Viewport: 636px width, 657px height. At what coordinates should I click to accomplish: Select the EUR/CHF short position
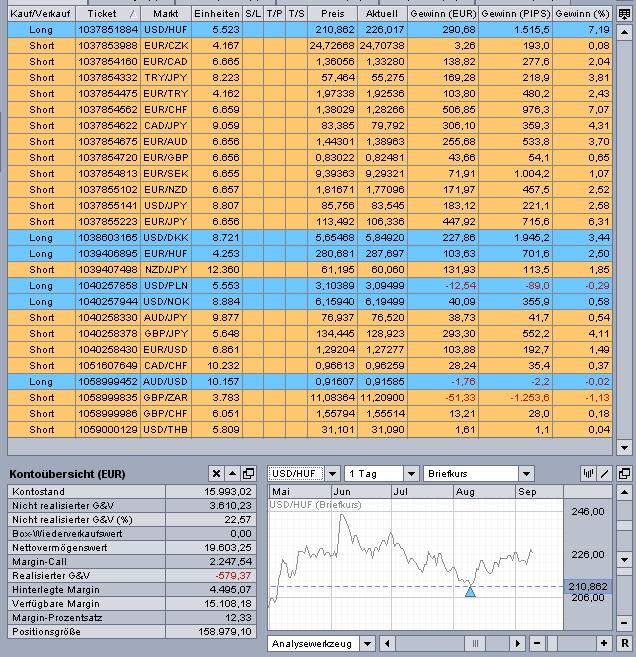(x=310, y=110)
